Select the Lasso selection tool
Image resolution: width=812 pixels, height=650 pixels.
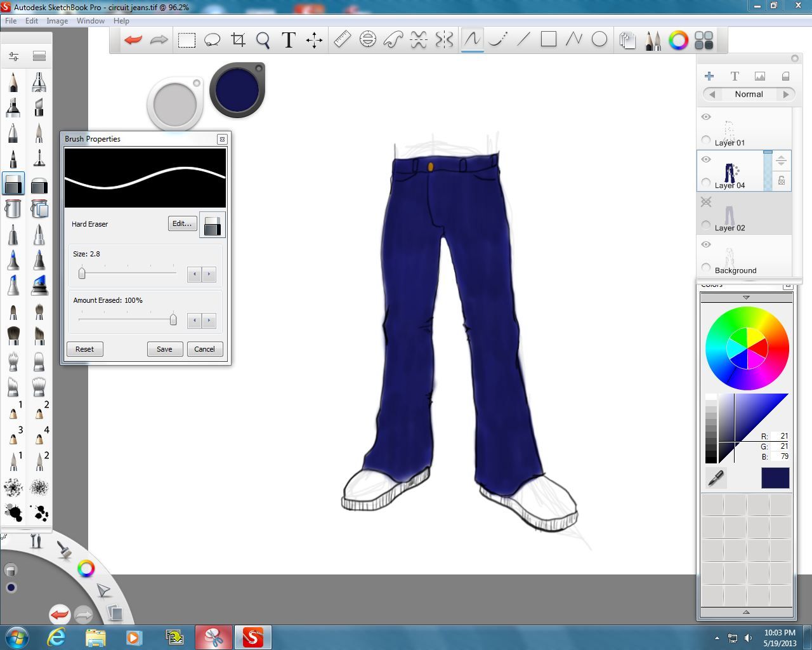[x=212, y=39]
